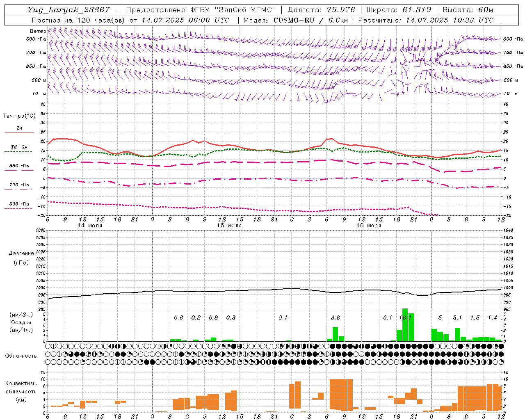Click the forecast start 14.07.2025 06:00 UTC
Viewport: 525px width, 420px height.
click(x=185, y=20)
